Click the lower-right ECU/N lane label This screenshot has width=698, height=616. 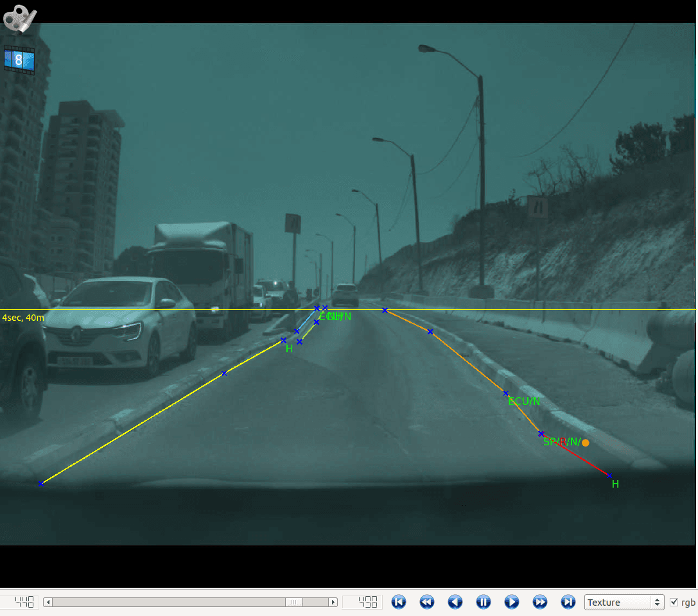click(x=523, y=402)
